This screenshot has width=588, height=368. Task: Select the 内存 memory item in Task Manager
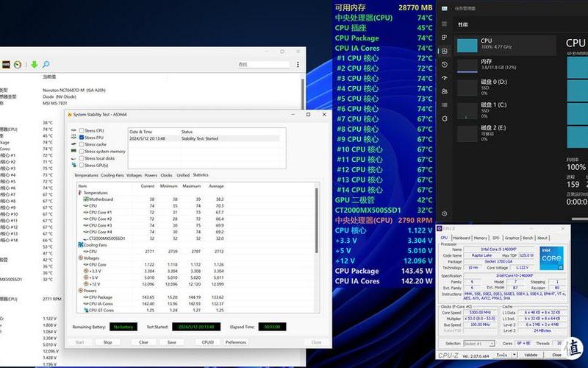tap(505, 65)
